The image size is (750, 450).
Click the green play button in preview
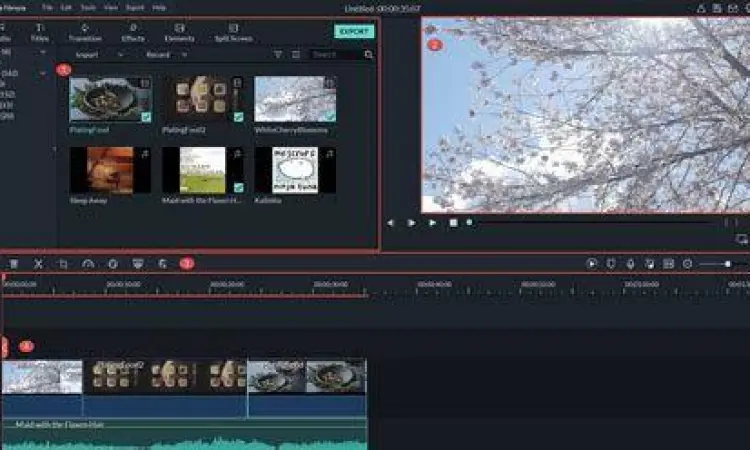(432, 223)
